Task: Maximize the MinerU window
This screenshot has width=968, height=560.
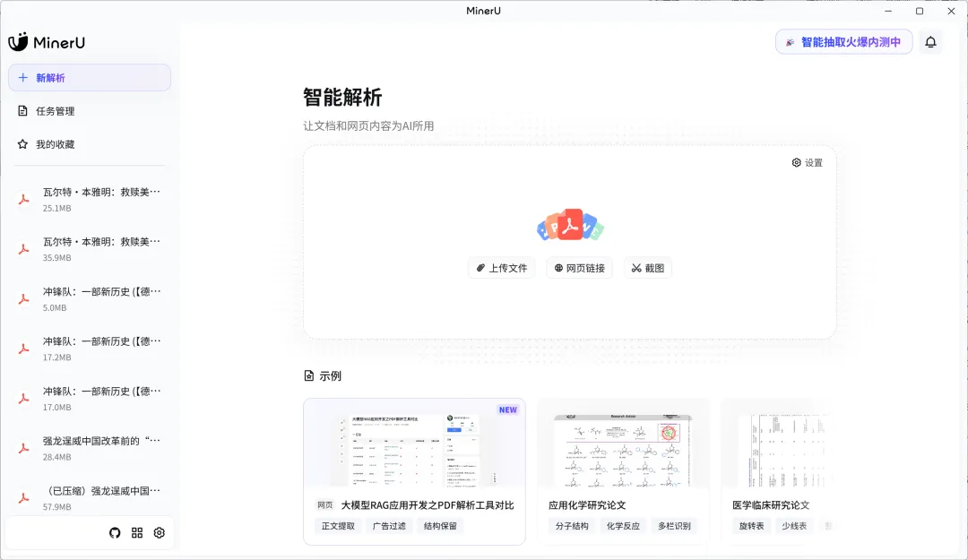Action: (920, 11)
